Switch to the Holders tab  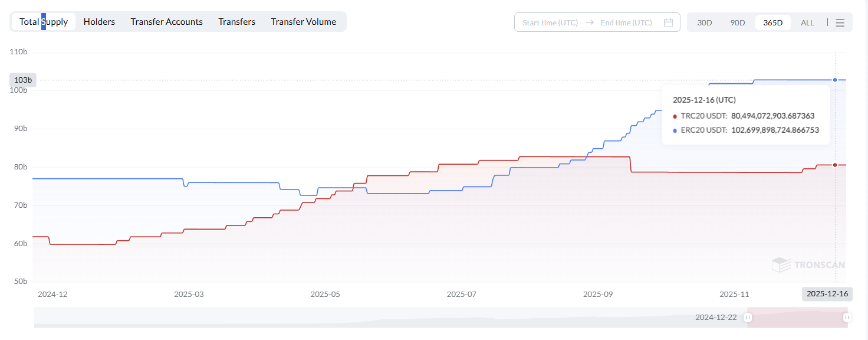99,22
